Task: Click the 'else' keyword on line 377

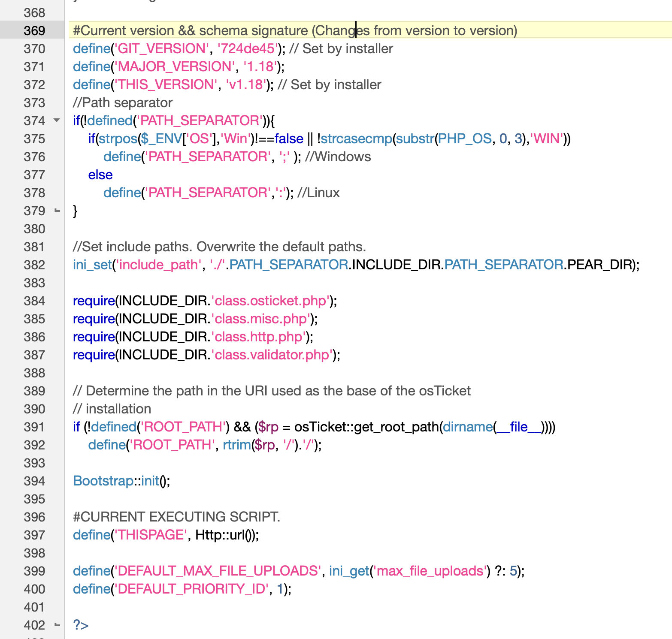Action: [x=100, y=175]
